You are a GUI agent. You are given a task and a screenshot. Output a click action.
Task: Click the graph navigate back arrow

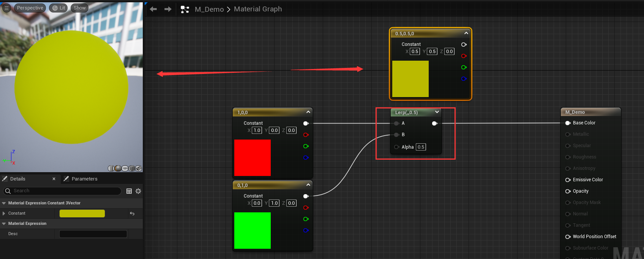[x=153, y=9]
